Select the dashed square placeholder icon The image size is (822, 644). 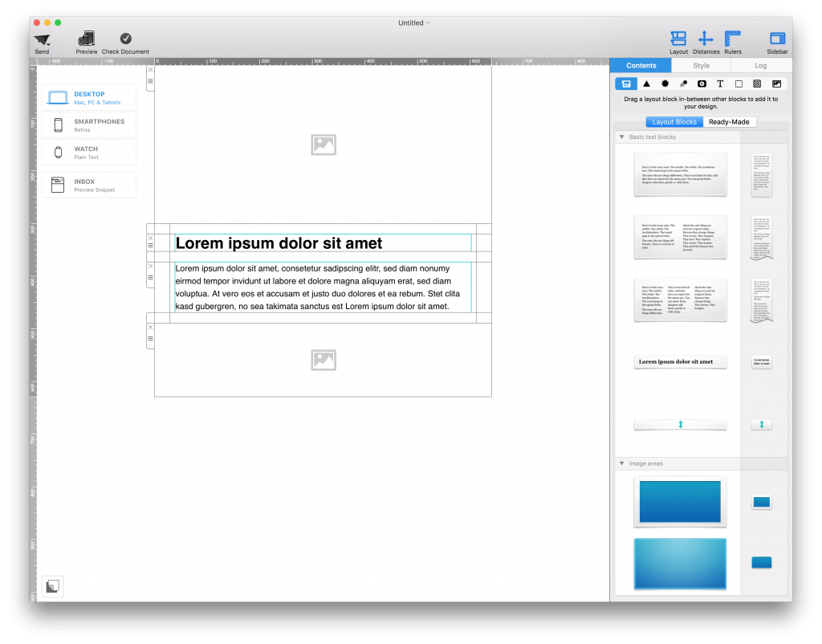(x=739, y=84)
